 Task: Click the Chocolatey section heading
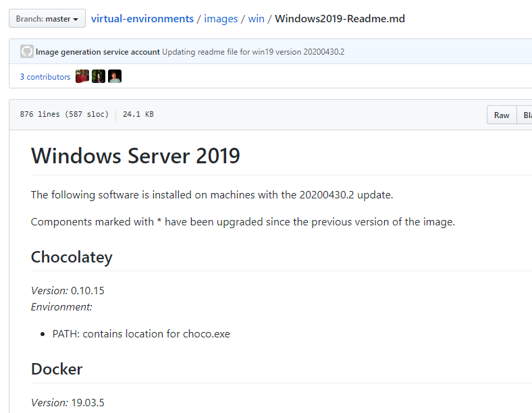click(x=72, y=257)
